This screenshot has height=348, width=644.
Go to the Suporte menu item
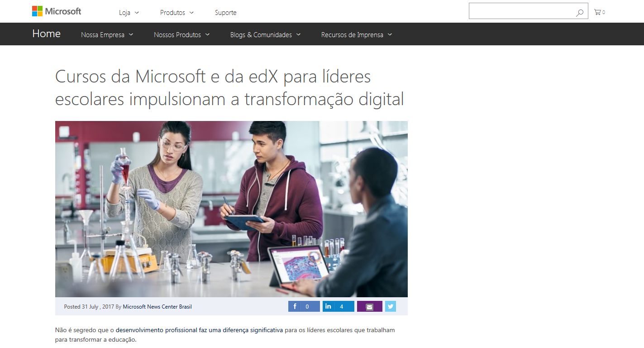coord(226,13)
